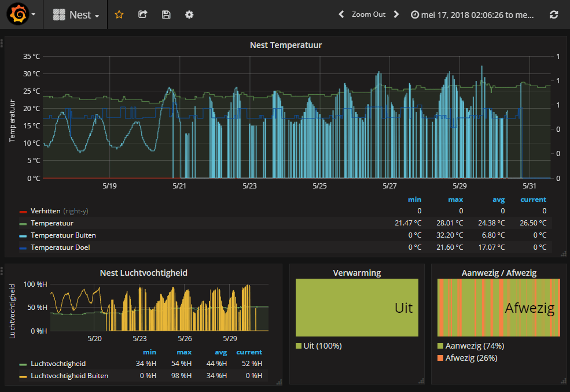Screen dimensions: 570x392
Task: Open color picker for Temperatuur Buiten swatch
Action: (23, 236)
